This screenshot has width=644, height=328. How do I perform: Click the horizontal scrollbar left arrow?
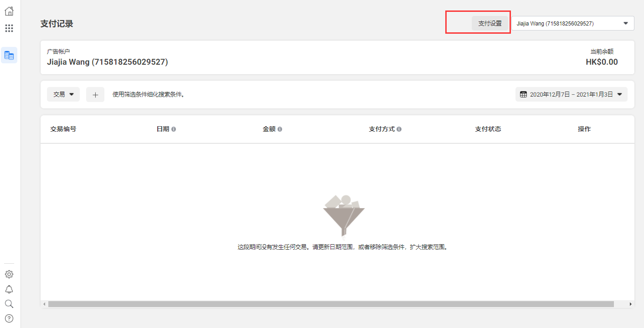44,304
